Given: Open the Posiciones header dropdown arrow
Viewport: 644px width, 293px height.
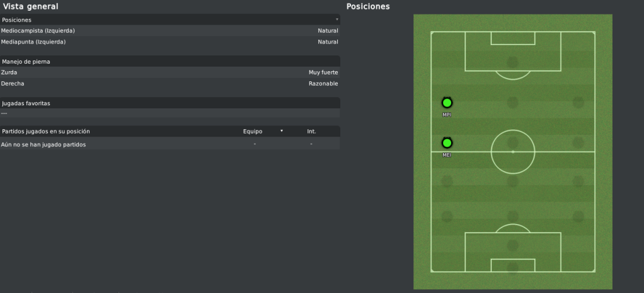Looking at the screenshot, I should pos(337,20).
